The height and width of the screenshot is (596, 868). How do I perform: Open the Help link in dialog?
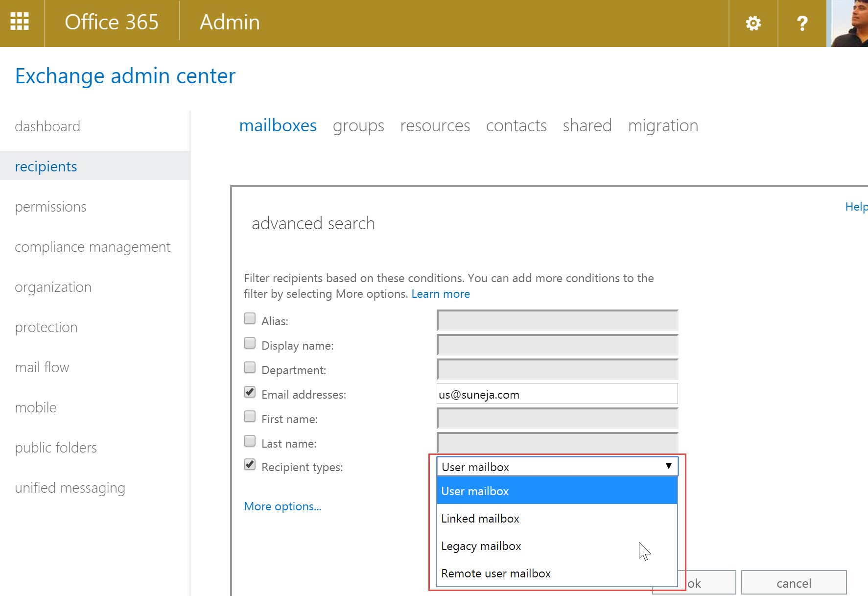pos(856,207)
